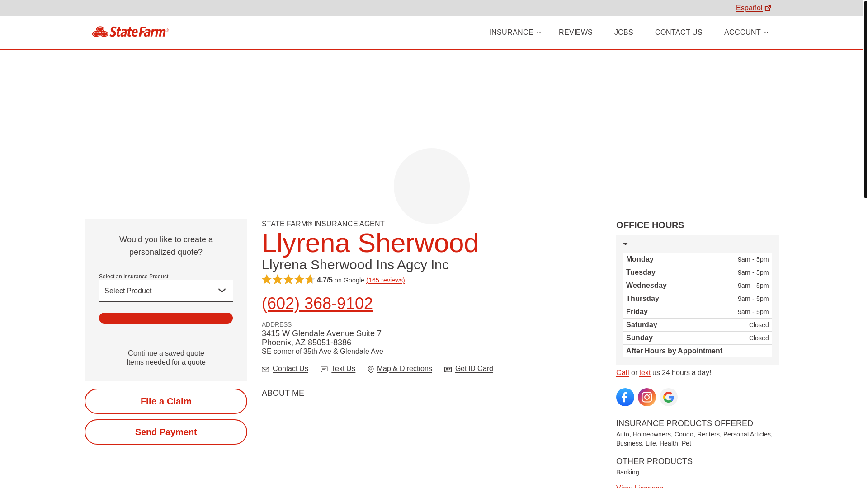Open the Instagram profile icon
This screenshot has height=488, width=868.
click(646, 397)
